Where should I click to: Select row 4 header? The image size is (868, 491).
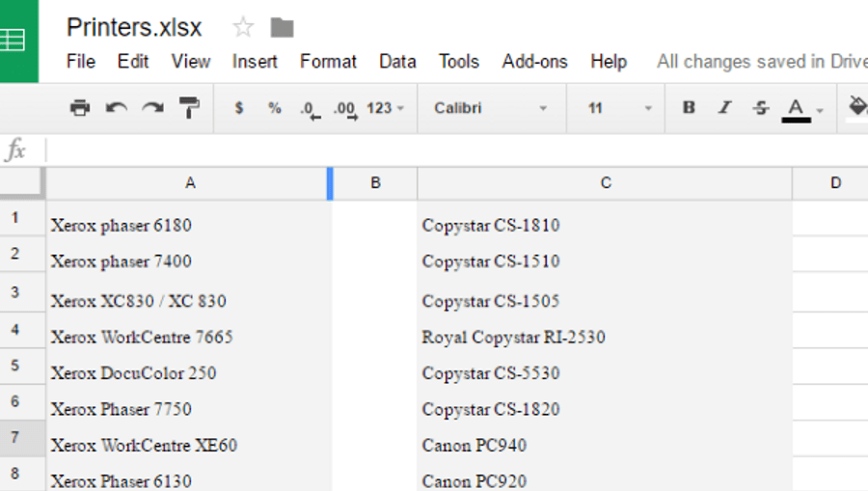(21, 329)
